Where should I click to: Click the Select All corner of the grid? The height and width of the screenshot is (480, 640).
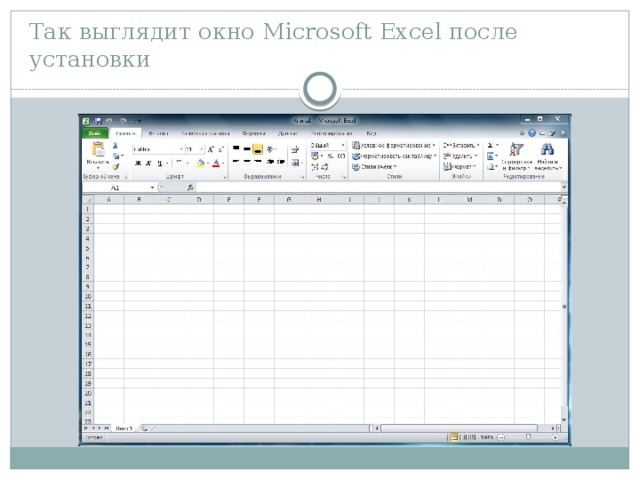[x=88, y=200]
